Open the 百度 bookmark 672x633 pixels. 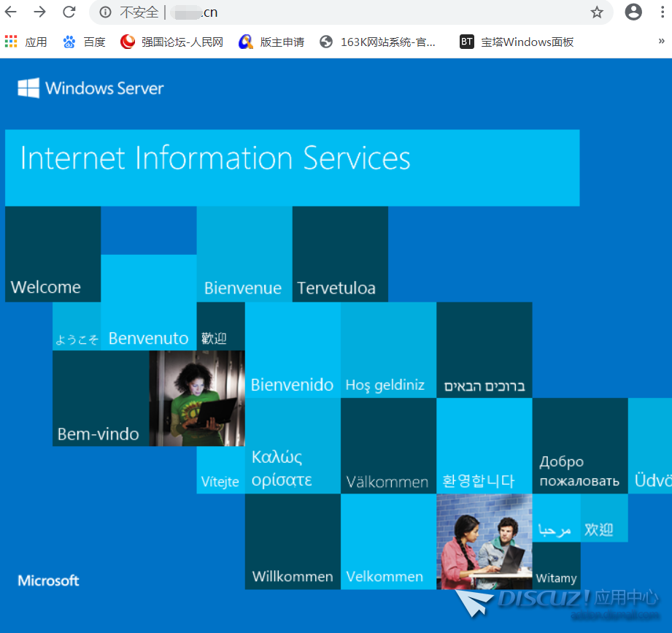[x=85, y=42]
